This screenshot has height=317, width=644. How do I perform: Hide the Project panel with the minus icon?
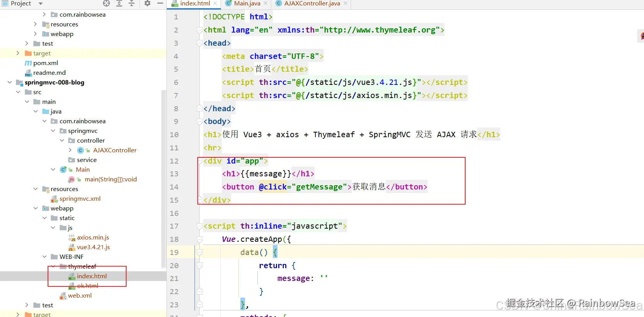point(160,3)
